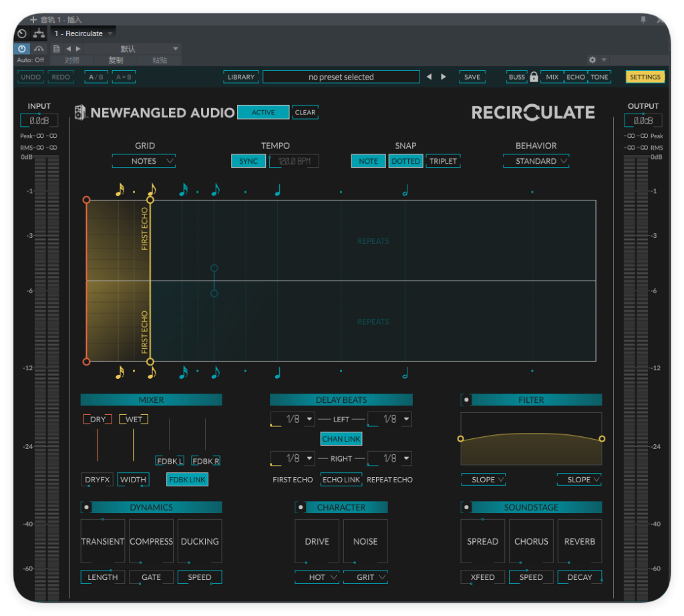Pin the plugin window

(643, 19)
